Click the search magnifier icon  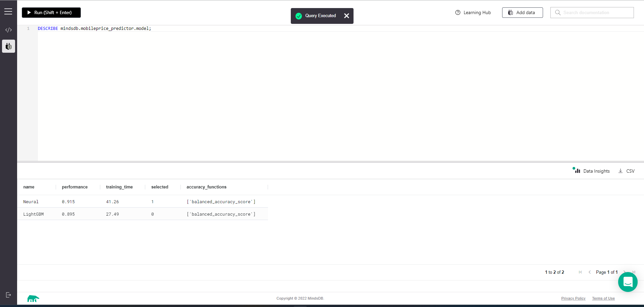pyautogui.click(x=558, y=12)
